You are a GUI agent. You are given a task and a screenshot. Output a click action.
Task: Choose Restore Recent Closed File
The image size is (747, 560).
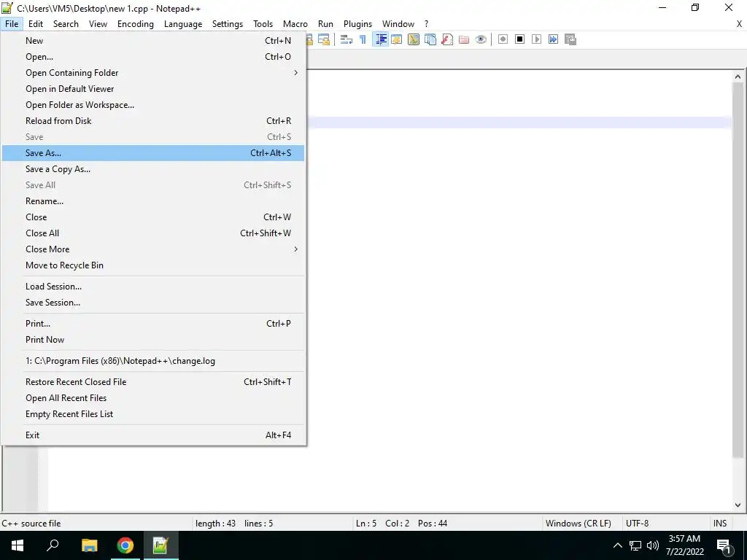click(x=153, y=382)
